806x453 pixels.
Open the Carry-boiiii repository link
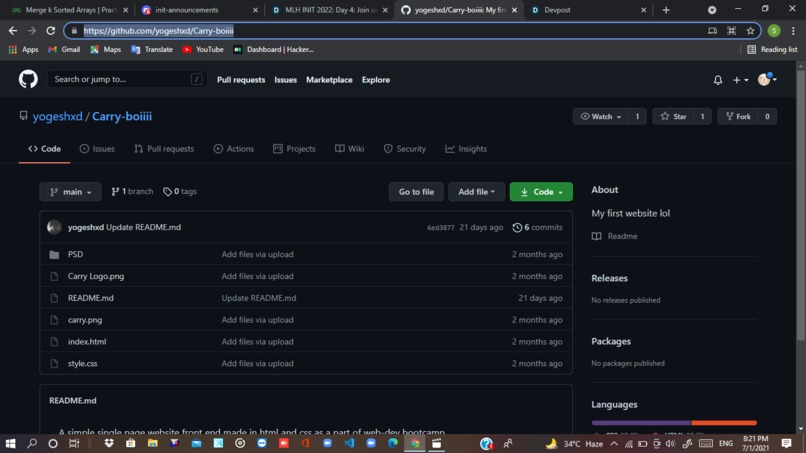[x=122, y=116]
